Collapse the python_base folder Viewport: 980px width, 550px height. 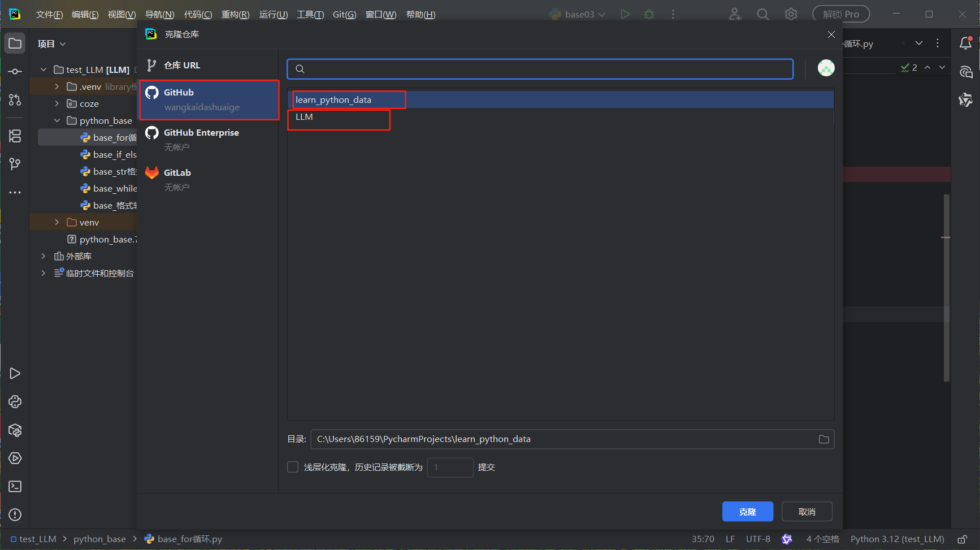tap(57, 120)
